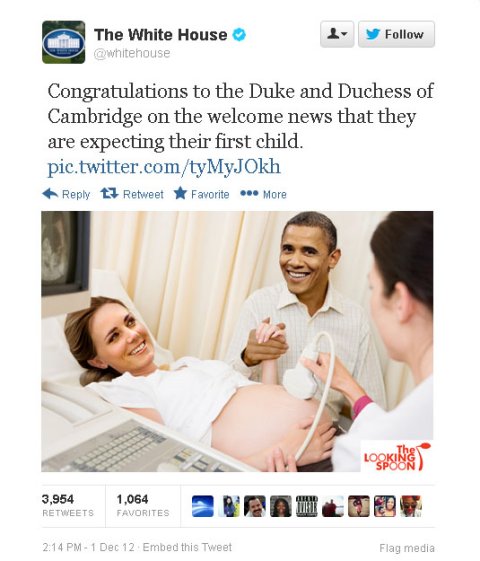View the 1,064 favorites list
Viewport: 480px width, 561px height.
click(143, 506)
